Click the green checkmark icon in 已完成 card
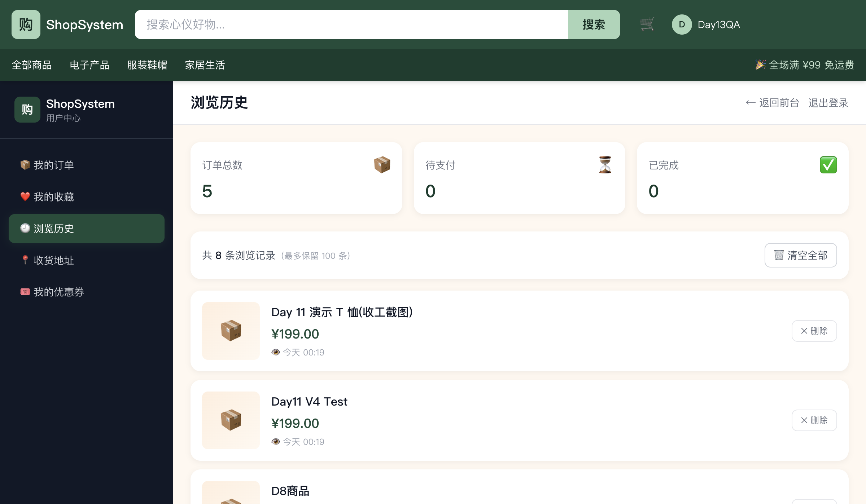The height and width of the screenshot is (504, 866). 828,165
